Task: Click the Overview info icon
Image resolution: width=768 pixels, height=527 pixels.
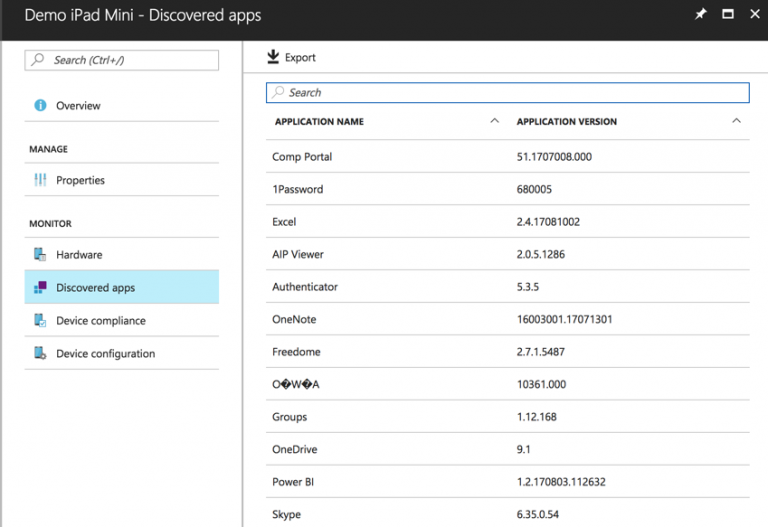Action: [40, 105]
